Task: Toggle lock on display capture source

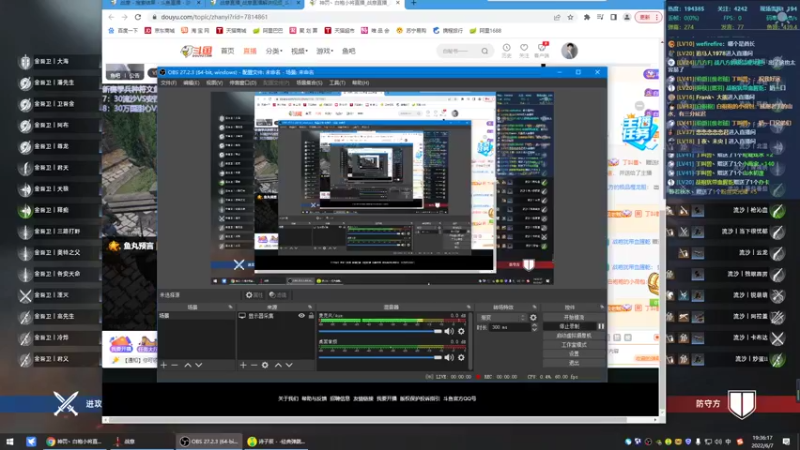Action: [311, 316]
